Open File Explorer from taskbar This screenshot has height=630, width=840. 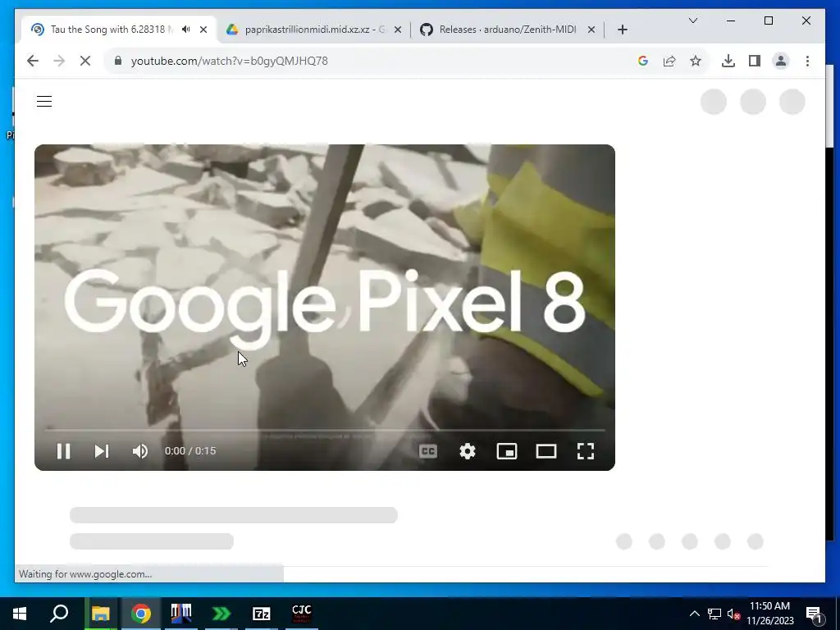(101, 614)
